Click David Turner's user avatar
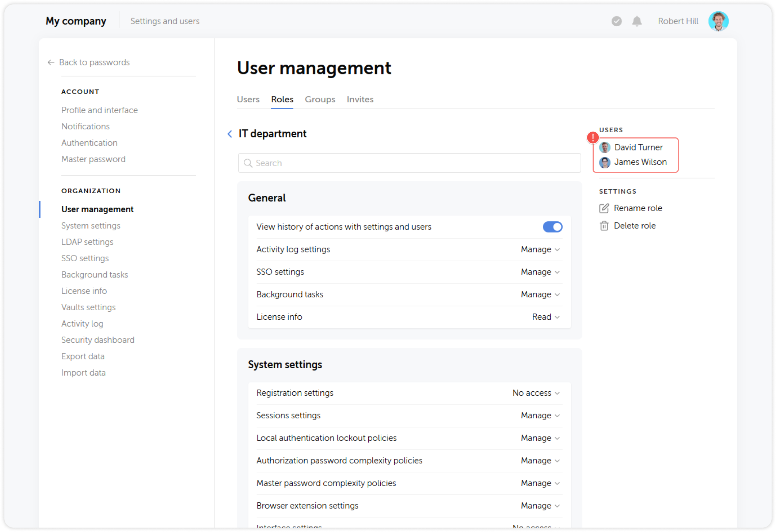 605,147
